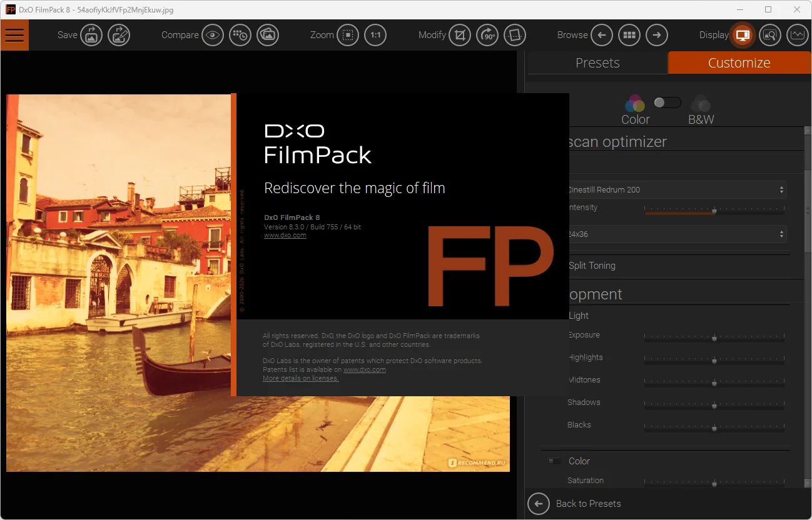This screenshot has width=812, height=520.
Task: Click the Back to Presets arrow icon
Action: coord(539,504)
